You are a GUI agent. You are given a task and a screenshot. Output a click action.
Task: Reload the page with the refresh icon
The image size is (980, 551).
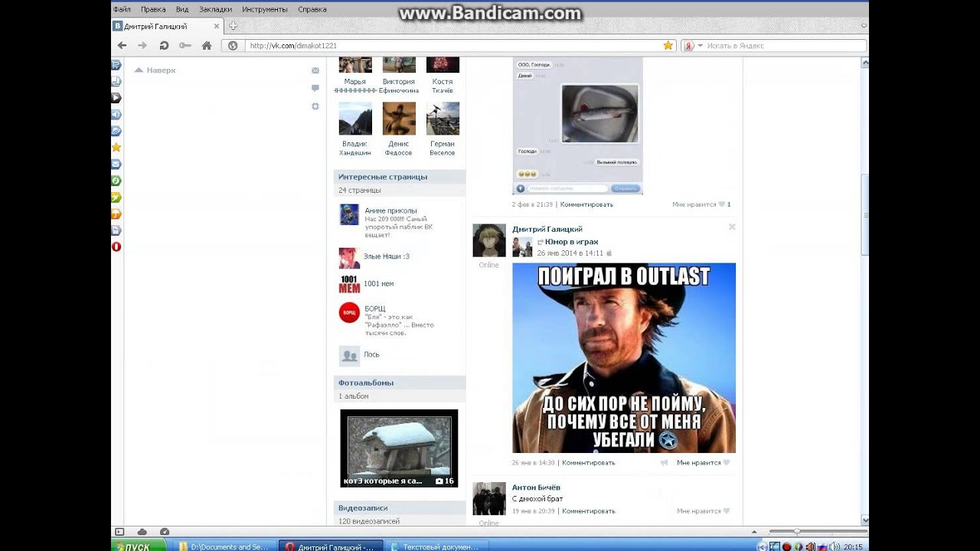(x=164, y=46)
